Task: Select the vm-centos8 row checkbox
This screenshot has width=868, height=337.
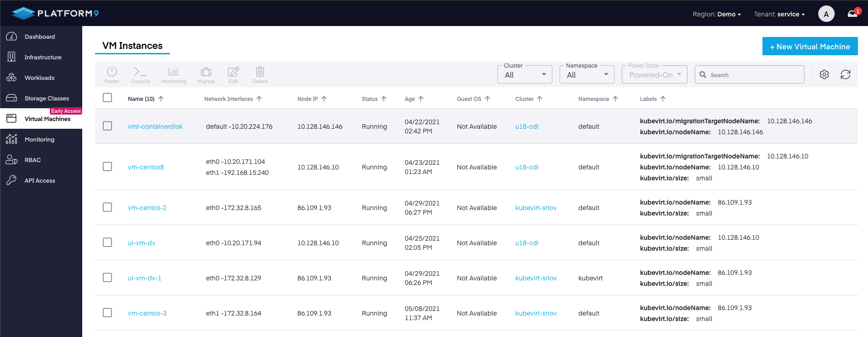Action: (x=107, y=167)
